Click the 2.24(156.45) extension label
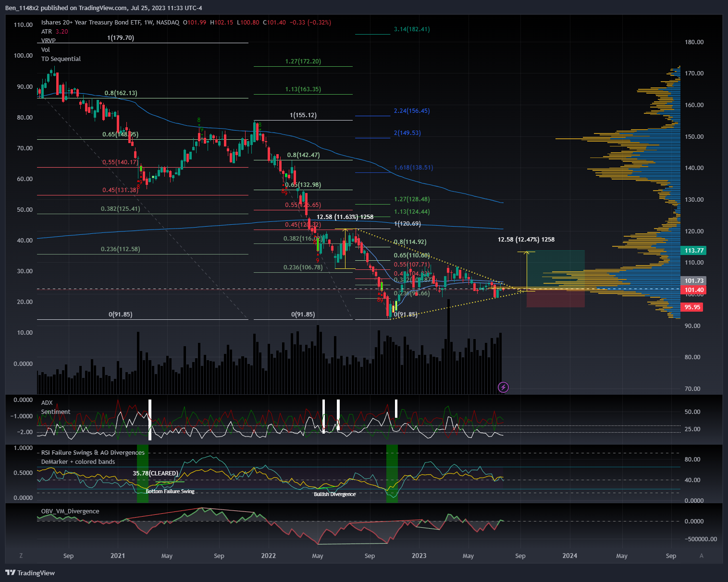The height and width of the screenshot is (582, 728). (412, 110)
